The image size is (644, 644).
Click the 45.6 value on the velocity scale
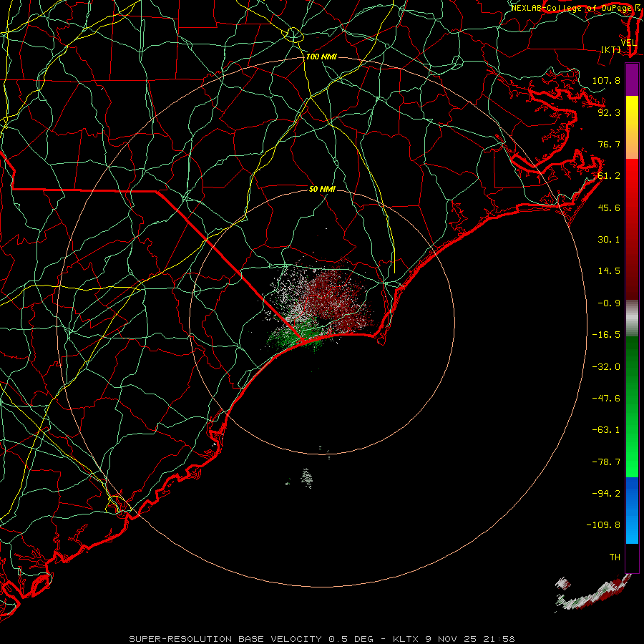click(609, 208)
